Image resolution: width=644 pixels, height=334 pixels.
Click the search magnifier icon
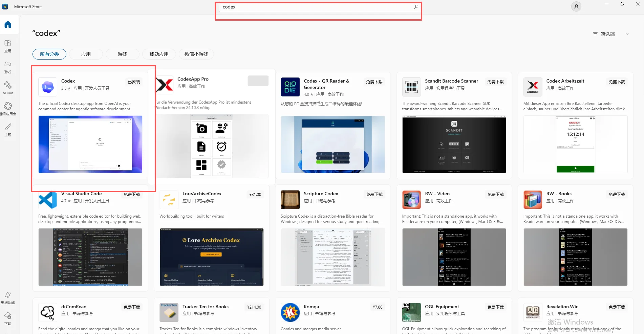click(x=416, y=7)
